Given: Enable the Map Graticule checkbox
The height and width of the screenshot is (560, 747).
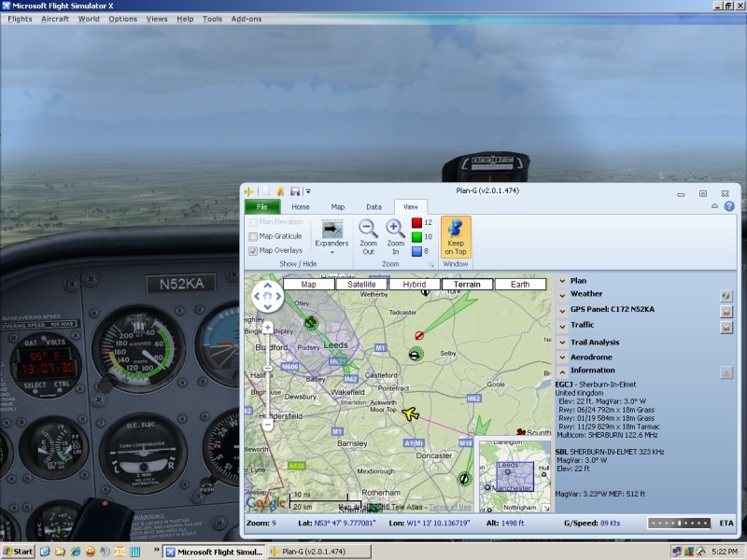Looking at the screenshot, I should pos(253,237).
